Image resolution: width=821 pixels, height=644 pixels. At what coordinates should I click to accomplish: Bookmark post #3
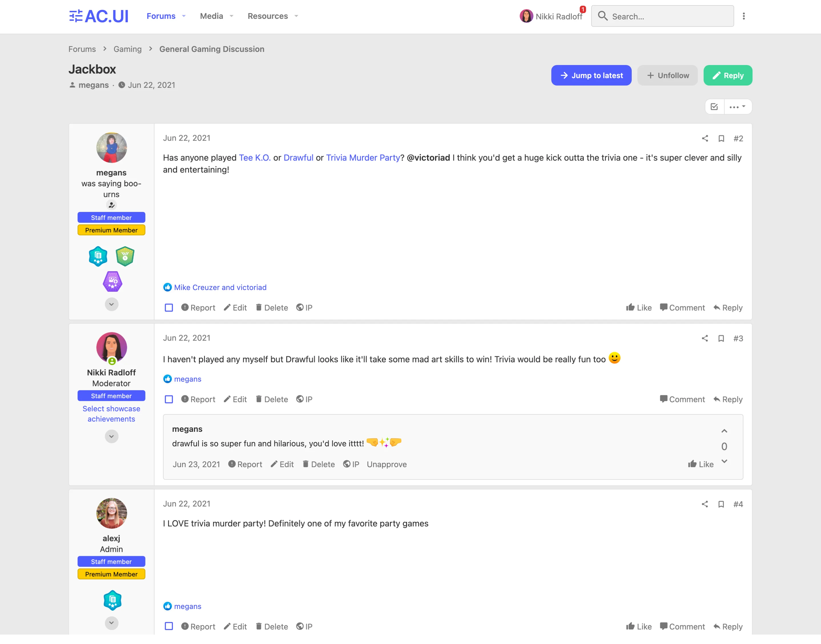(x=721, y=338)
